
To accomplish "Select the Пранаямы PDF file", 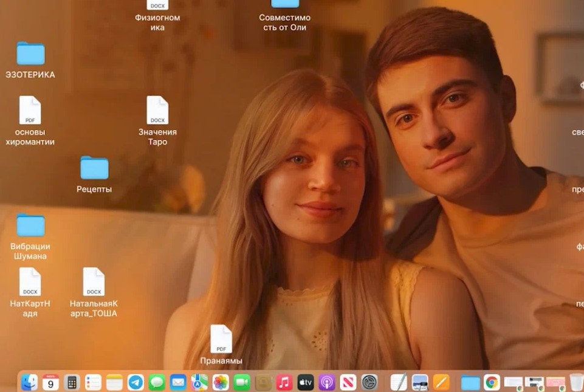I will [221, 339].
